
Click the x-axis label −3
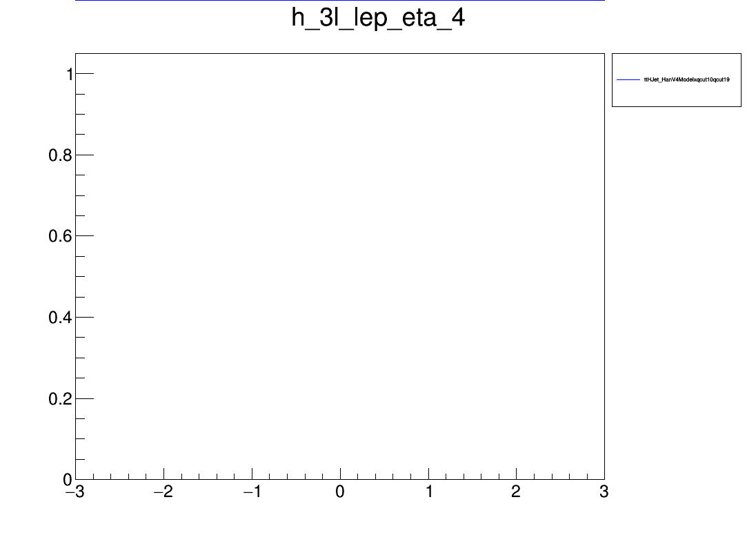coord(74,492)
